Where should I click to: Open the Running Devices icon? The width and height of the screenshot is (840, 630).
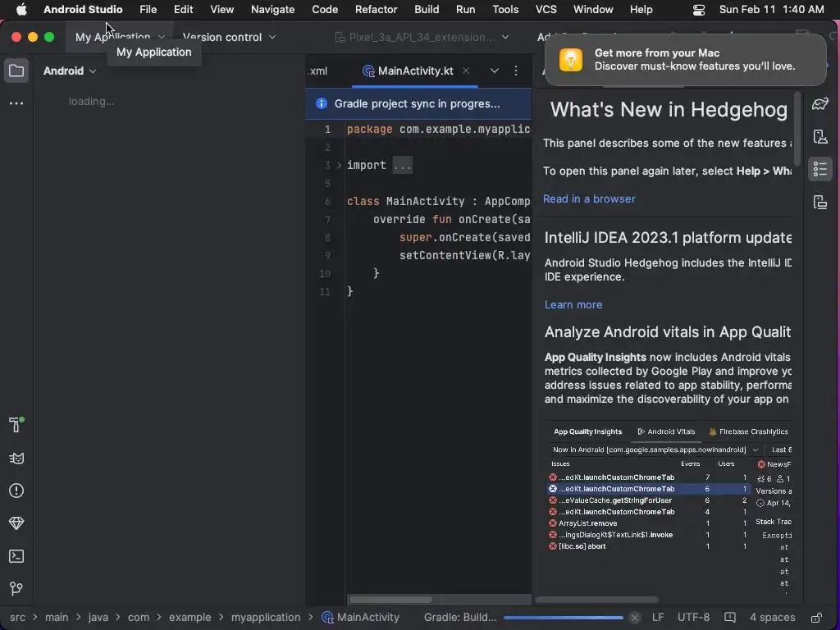pyautogui.click(x=820, y=202)
